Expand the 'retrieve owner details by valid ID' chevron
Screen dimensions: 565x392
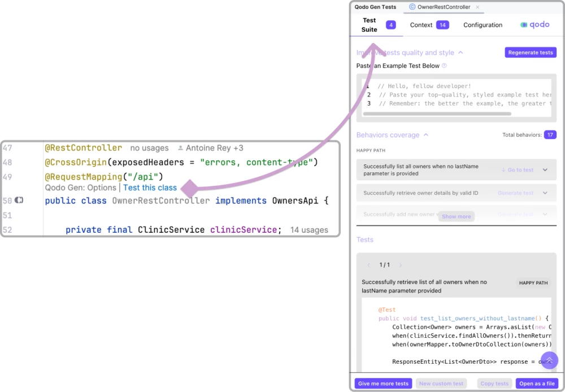[x=545, y=193]
